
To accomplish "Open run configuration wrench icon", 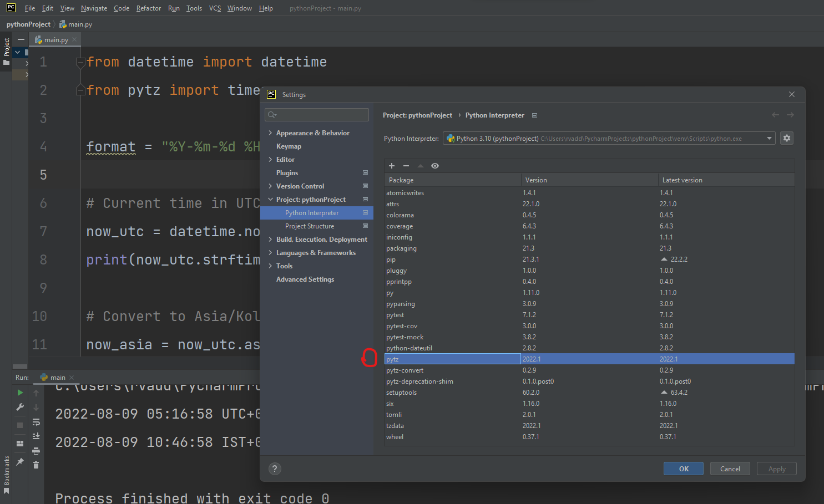I will tap(21, 407).
